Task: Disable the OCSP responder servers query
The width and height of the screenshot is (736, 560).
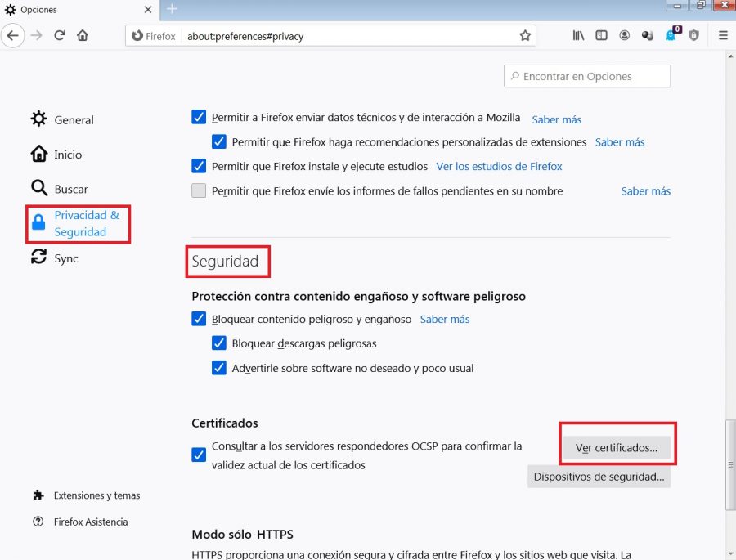Action: pyautogui.click(x=199, y=455)
